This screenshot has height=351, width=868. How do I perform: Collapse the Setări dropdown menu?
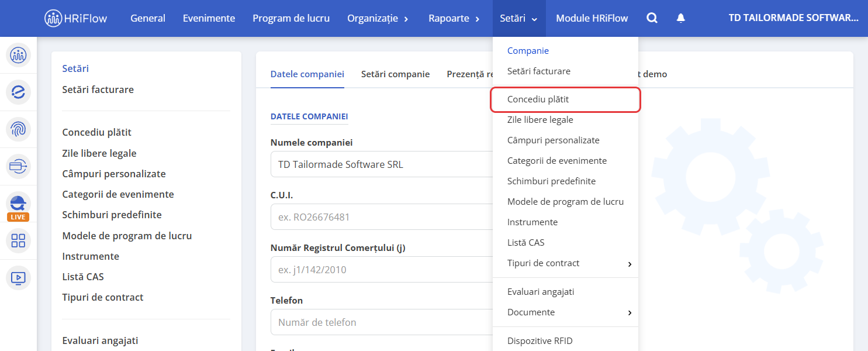[519, 18]
